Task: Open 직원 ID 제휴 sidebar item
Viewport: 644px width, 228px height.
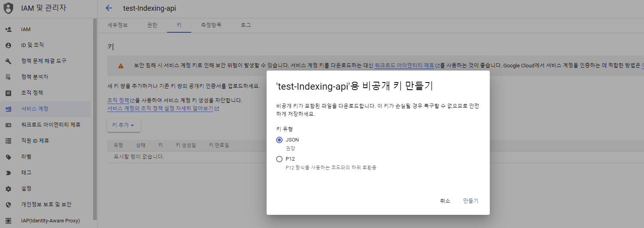Action: click(45, 141)
